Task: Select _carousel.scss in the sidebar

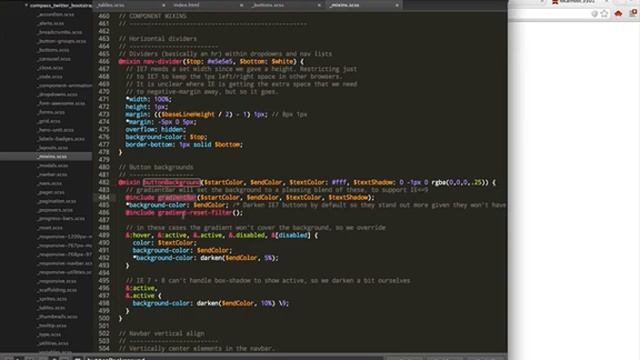Action: pos(53,59)
